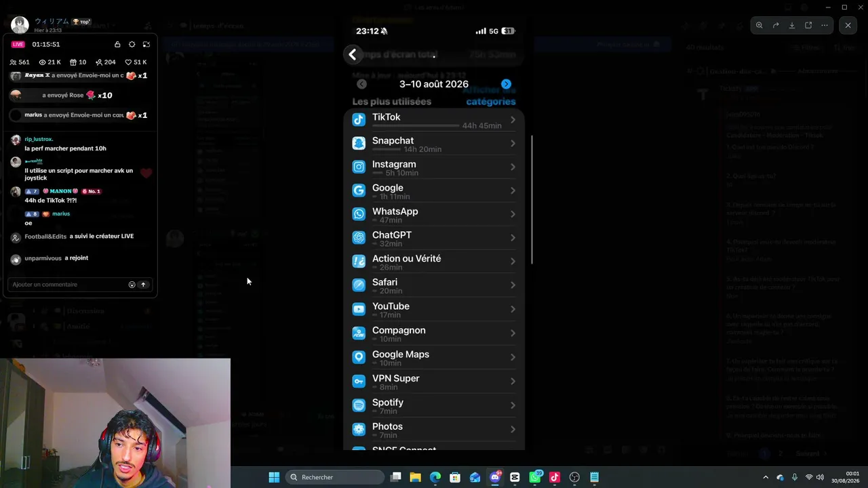Expand the Google Maps row chevron
This screenshot has height=488, width=868.
[513, 357]
